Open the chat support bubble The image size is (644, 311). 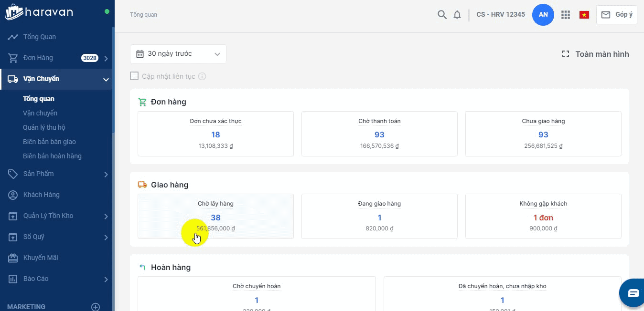pyautogui.click(x=633, y=293)
